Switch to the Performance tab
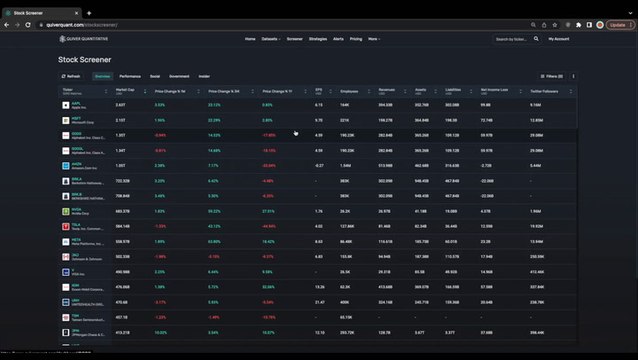This screenshot has height=360, width=638. 130,76
